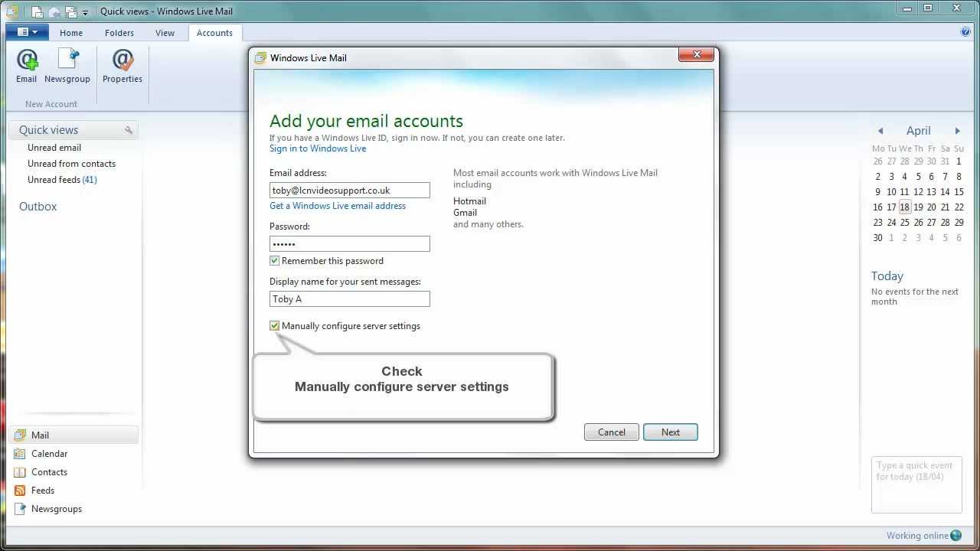Screen dimensions: 980x551
Task: Select Unread email quick view
Action: (54, 148)
